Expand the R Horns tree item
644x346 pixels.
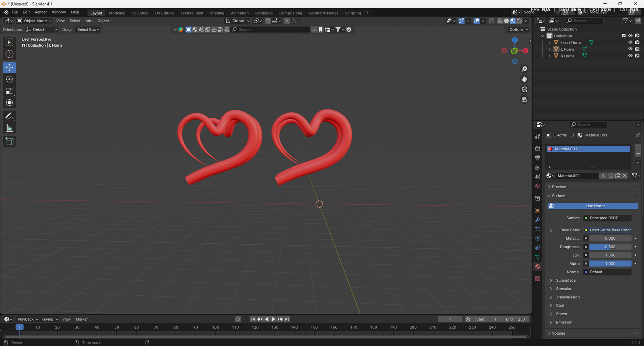(549, 56)
